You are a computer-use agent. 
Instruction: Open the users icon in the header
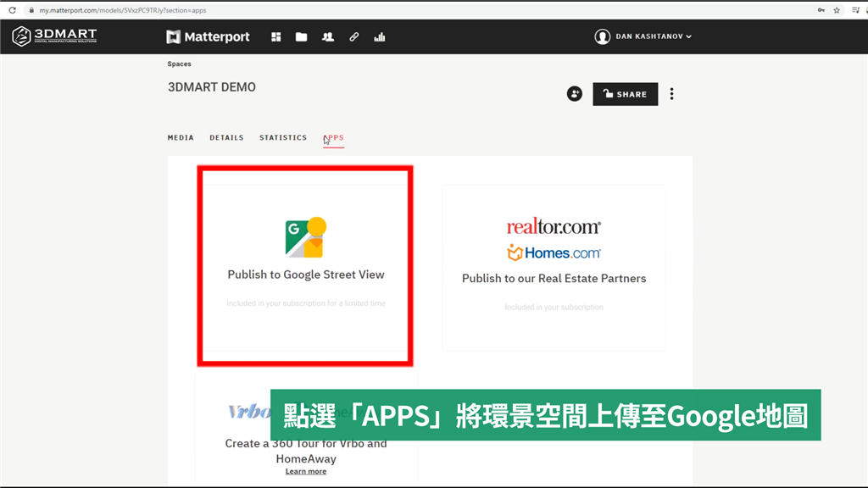click(x=328, y=37)
